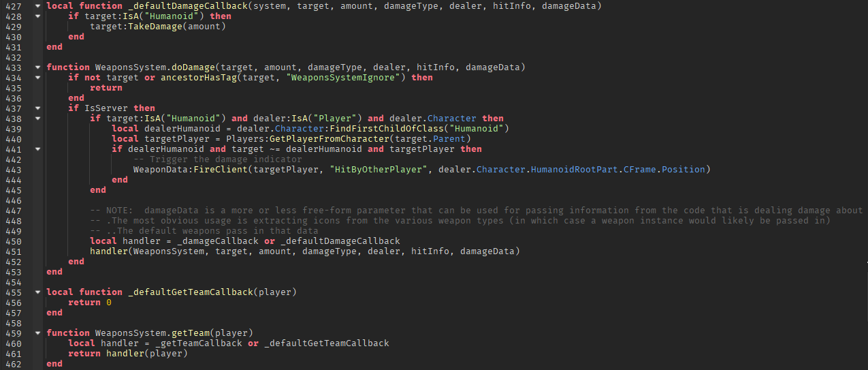Click target:TakeDamage(amount) on line 429
868x370 pixels.
pyautogui.click(x=157, y=26)
